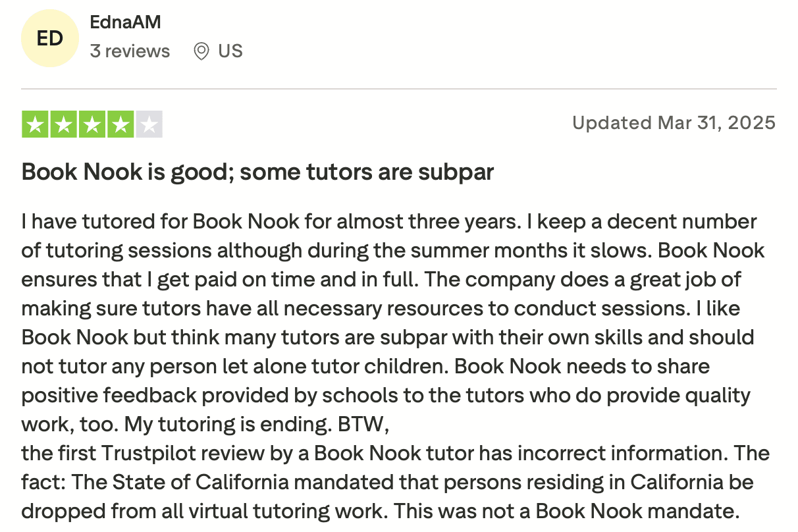This screenshot has width=798, height=532.
Task: Click the grey fifth rating star
Action: click(149, 124)
